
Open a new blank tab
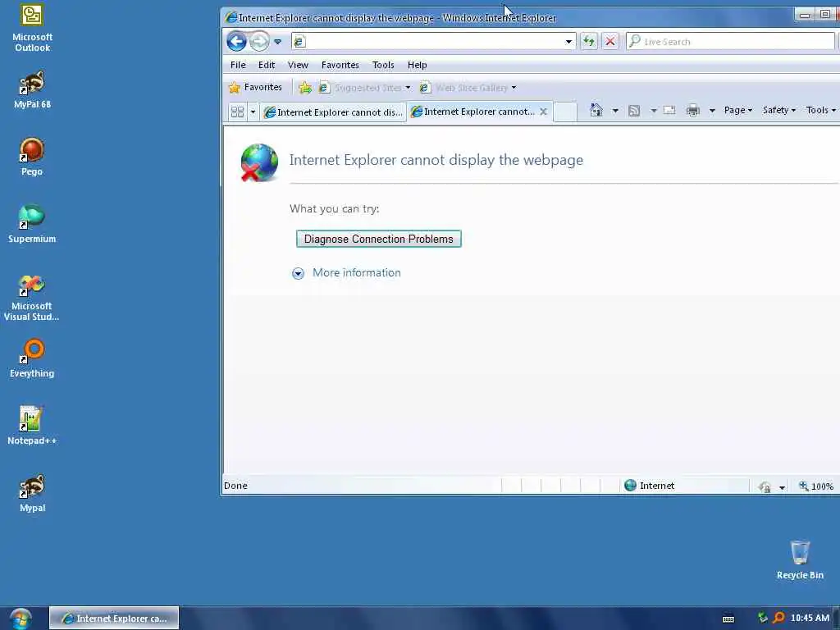point(564,112)
